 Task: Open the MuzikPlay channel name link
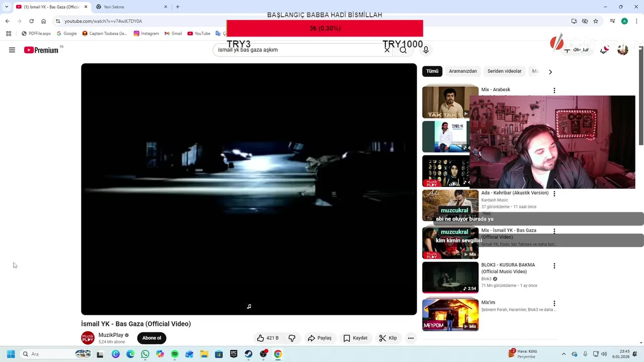(x=111, y=335)
